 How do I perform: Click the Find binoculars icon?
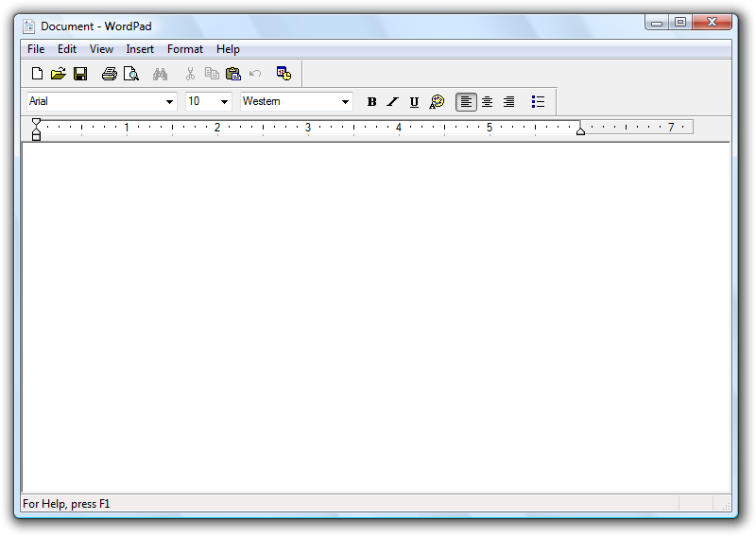coord(160,74)
